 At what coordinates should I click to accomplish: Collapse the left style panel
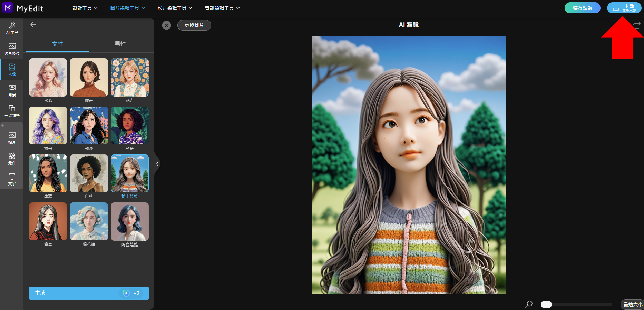point(157,164)
